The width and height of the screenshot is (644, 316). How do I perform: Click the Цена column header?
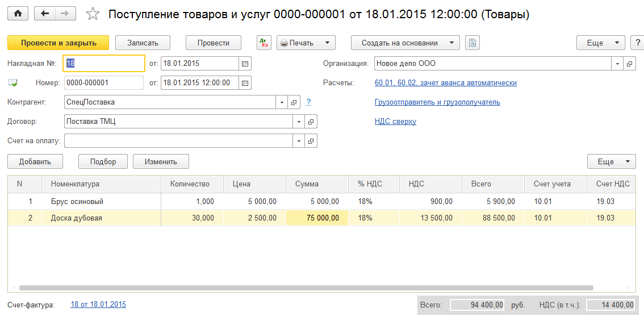coord(254,184)
